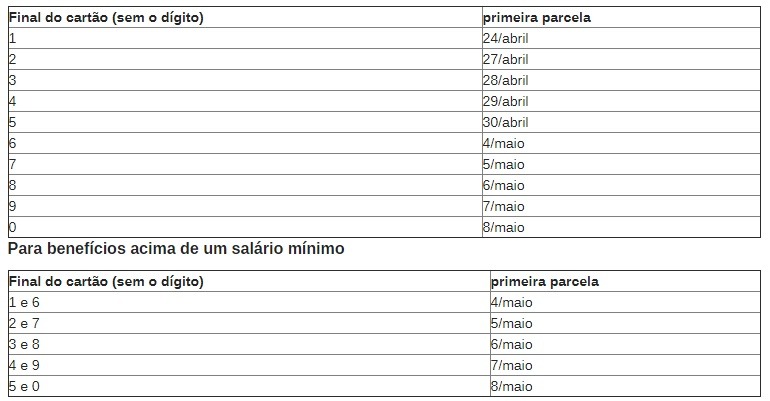The height and width of the screenshot is (401, 770).
Task: Select the 8/maio date beside "5 e 0"
Action: (x=511, y=387)
